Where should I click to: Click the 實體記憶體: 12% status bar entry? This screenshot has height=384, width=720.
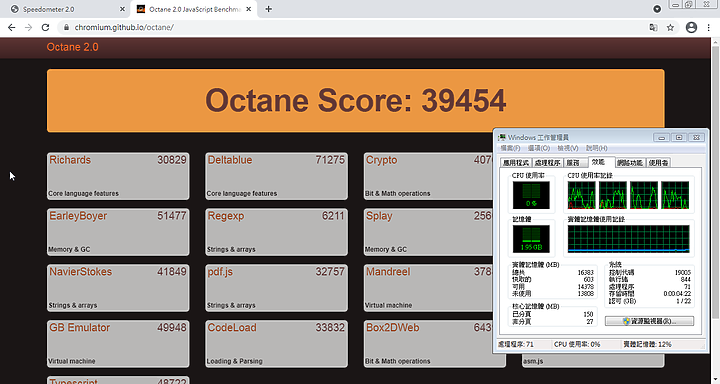tap(647, 344)
